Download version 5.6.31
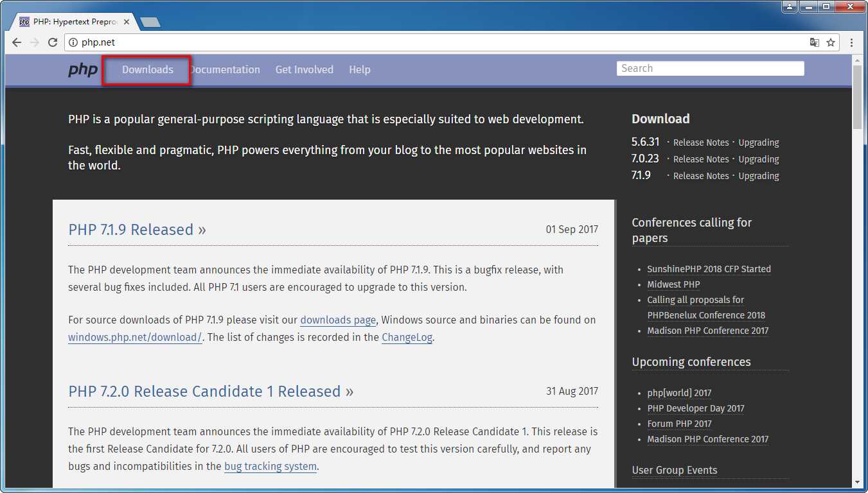868x493 pixels. tap(646, 142)
